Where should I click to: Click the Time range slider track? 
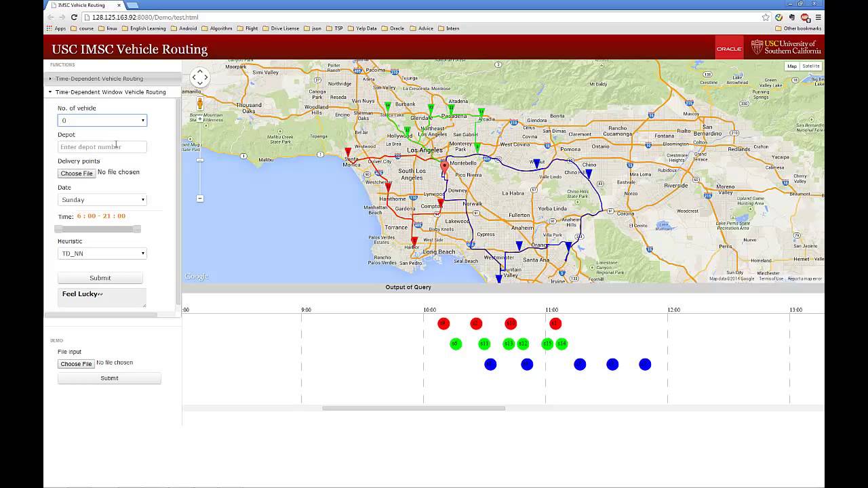pyautogui.click(x=98, y=229)
